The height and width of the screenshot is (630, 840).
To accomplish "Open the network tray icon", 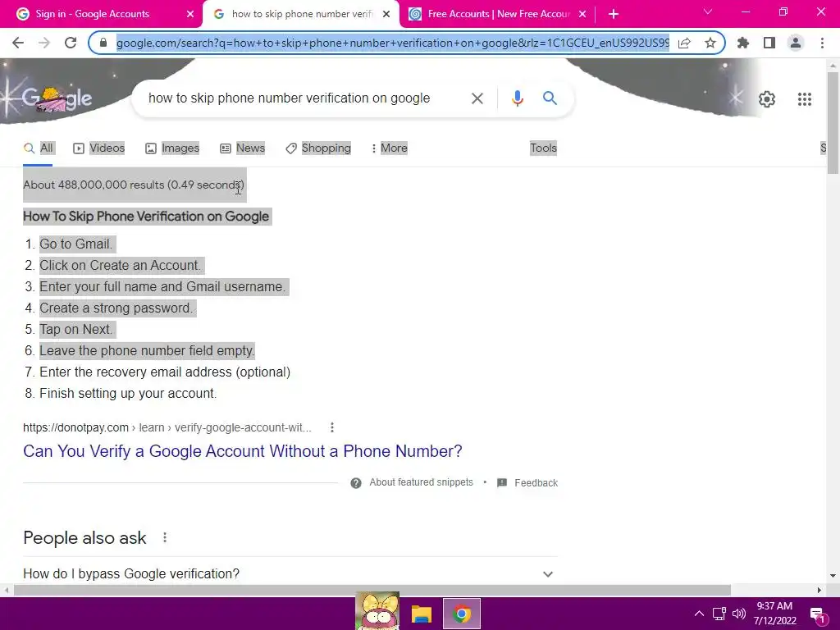I will 719,614.
